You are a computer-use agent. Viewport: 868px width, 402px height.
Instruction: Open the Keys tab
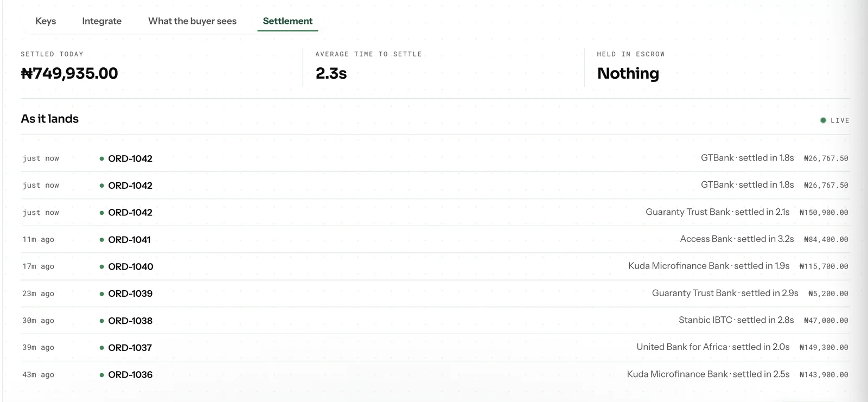46,21
